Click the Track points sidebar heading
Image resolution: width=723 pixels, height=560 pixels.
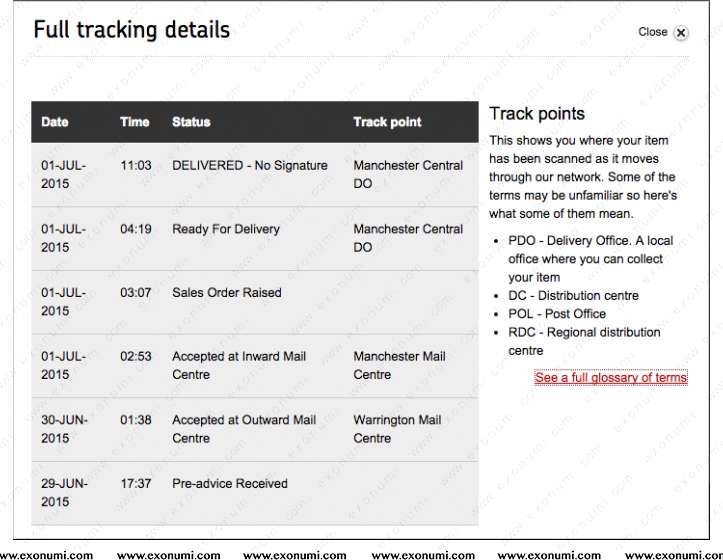click(x=537, y=113)
